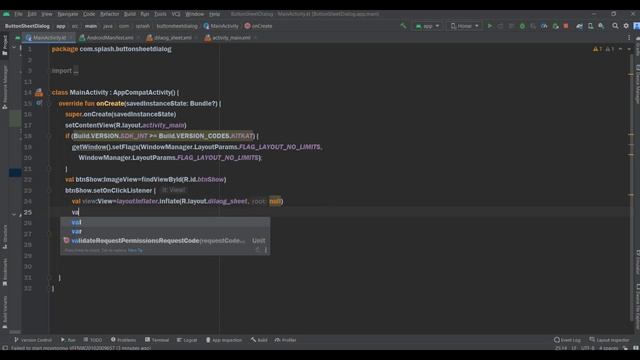The height and width of the screenshot is (360, 640).
Task: Click the account avatar icon at top right
Action: 636,26
